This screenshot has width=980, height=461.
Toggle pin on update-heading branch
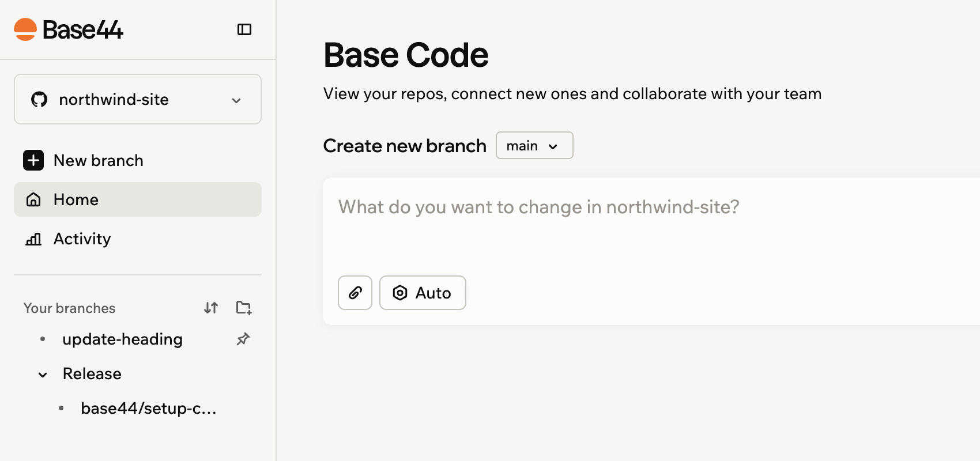[x=243, y=339]
